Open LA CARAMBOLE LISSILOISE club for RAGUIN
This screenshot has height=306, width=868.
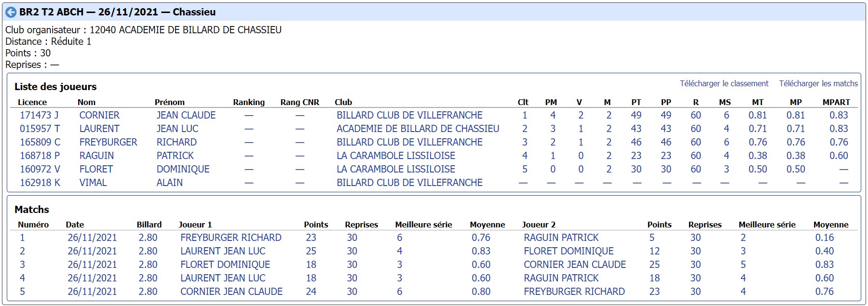[396, 156]
